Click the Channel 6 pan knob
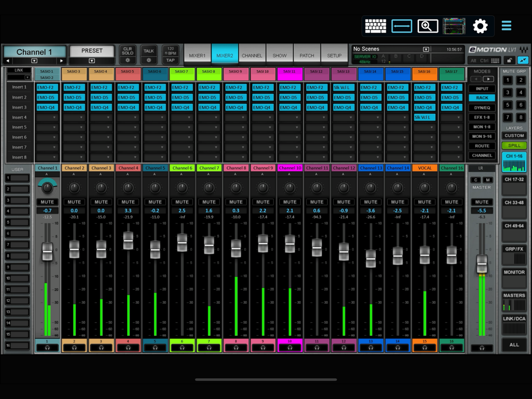 coord(182,188)
